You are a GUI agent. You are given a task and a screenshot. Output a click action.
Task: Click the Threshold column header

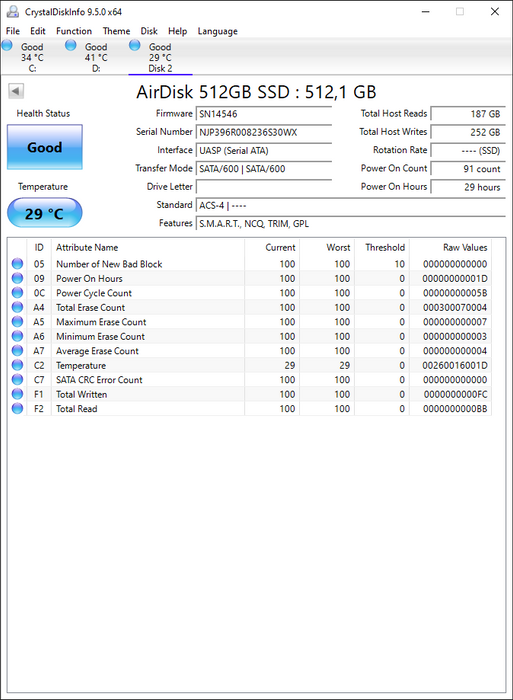point(382,247)
